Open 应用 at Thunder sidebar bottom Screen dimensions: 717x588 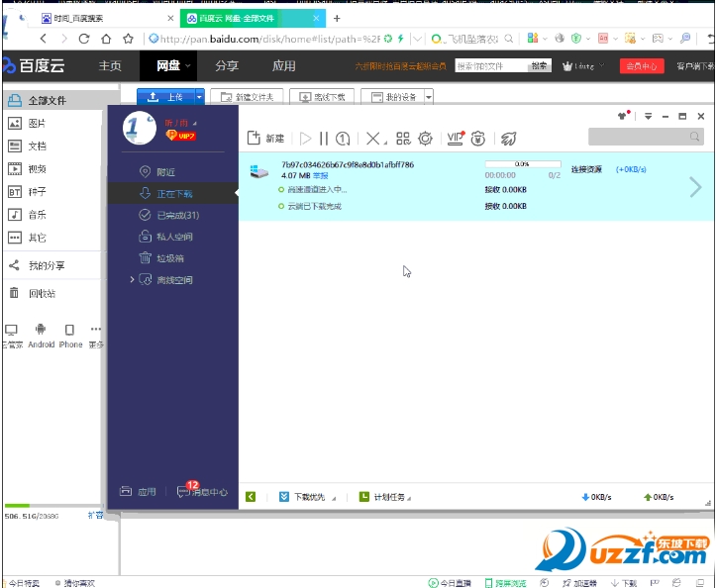pos(138,492)
